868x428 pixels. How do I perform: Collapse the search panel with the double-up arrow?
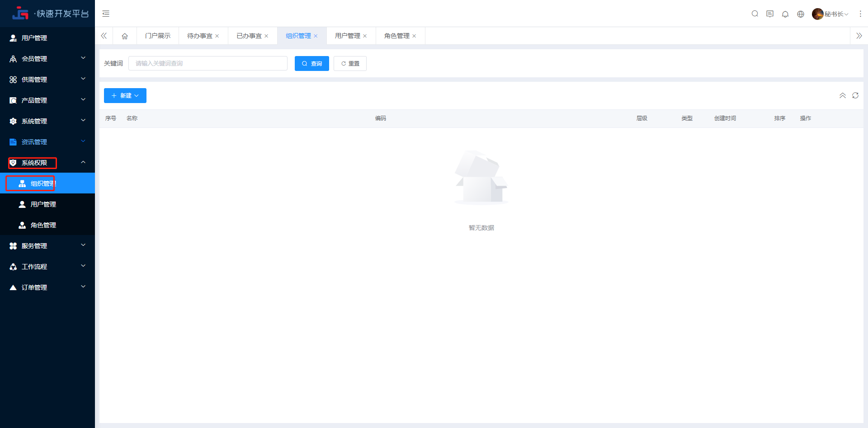coord(843,95)
